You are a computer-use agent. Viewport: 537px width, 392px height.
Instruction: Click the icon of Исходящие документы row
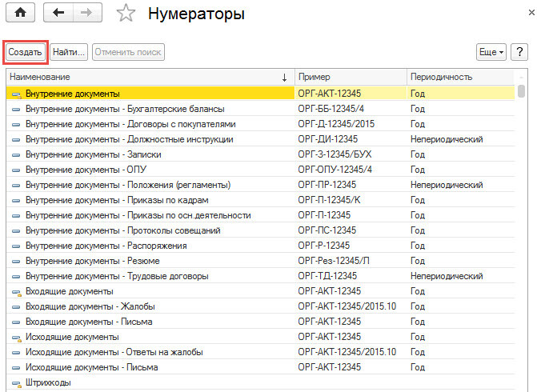pos(16,338)
